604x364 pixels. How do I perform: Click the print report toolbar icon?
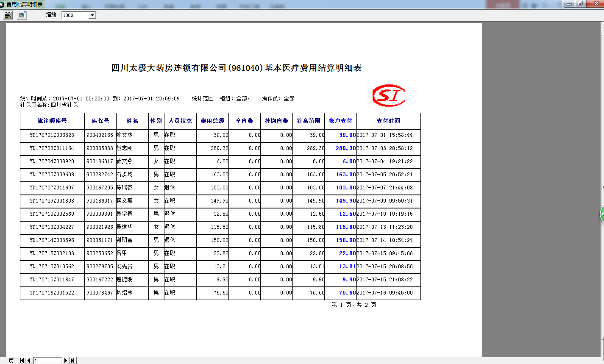tap(8, 15)
